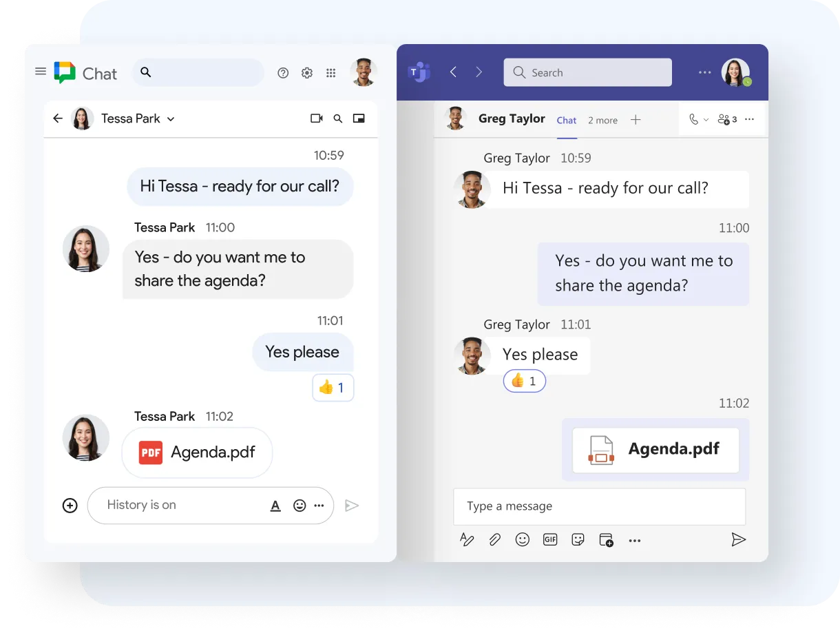Open Teams GIF picker

pos(550,540)
